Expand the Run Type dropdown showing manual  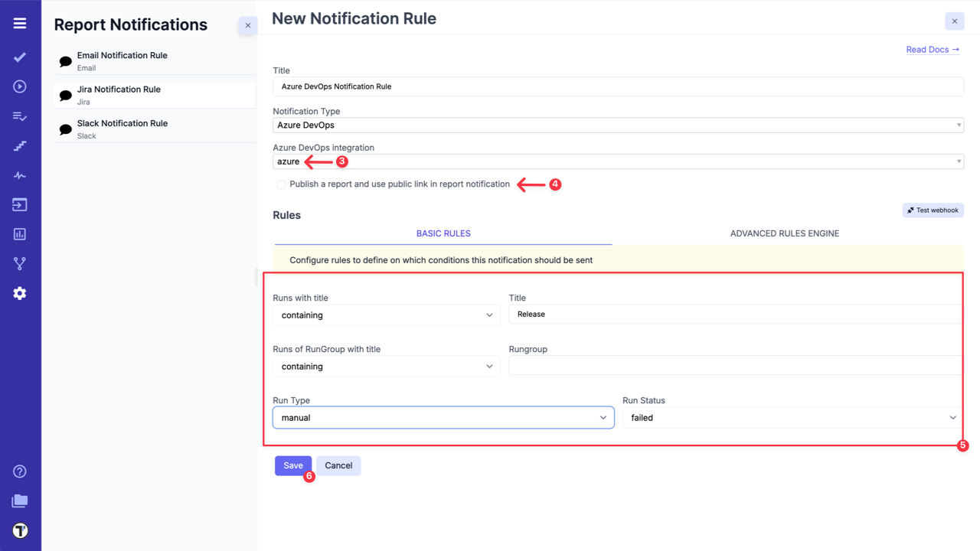[443, 418]
